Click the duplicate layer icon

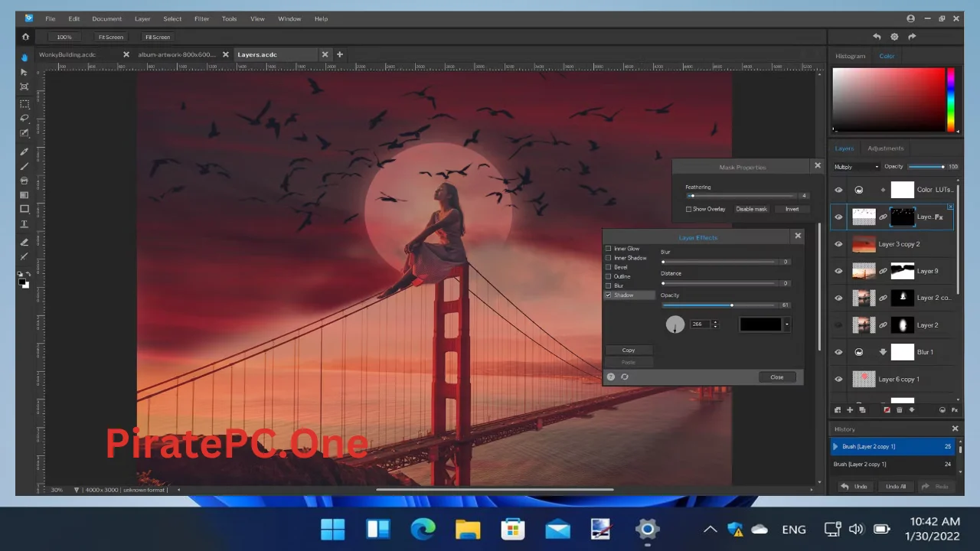point(862,410)
